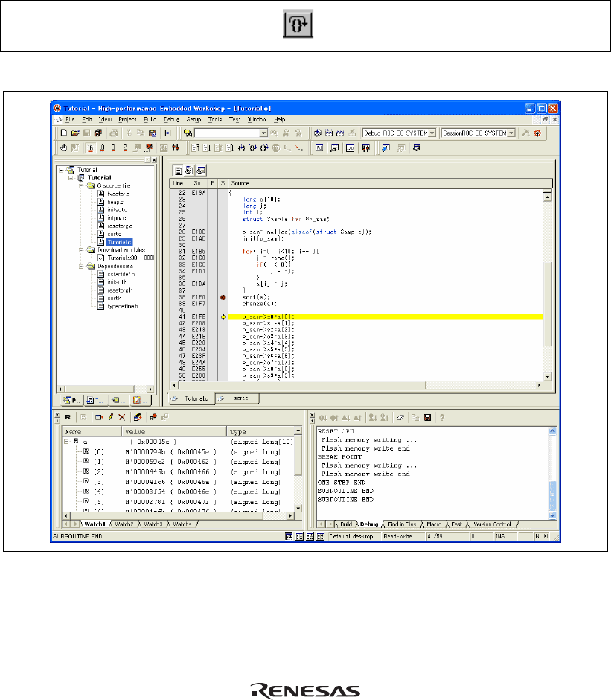Open the File menu
The image size is (611, 700).
(x=70, y=120)
